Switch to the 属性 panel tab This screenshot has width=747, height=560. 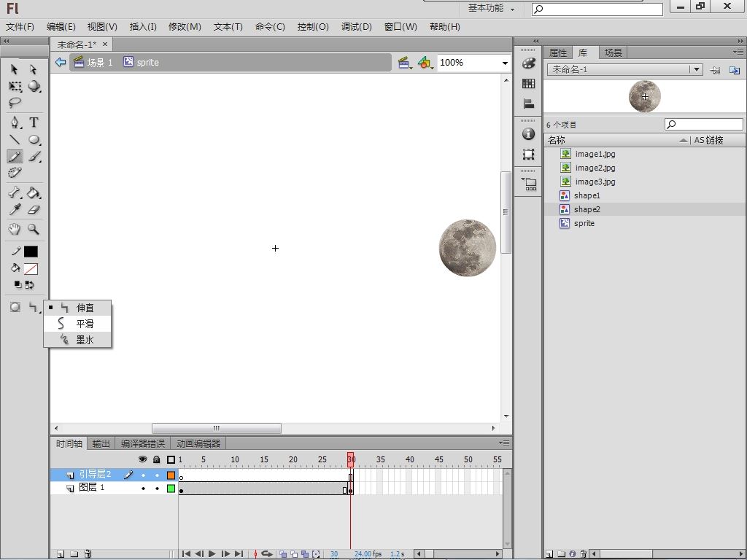click(x=558, y=52)
